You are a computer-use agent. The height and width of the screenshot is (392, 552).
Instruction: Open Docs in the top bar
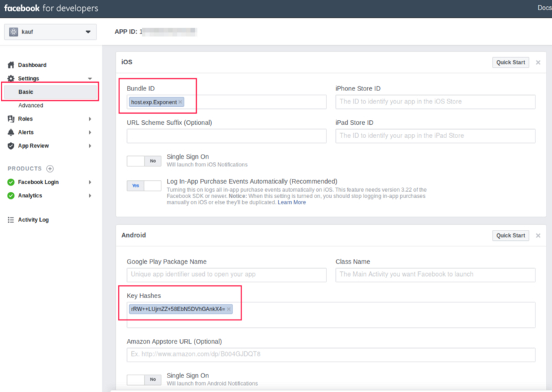(x=544, y=8)
